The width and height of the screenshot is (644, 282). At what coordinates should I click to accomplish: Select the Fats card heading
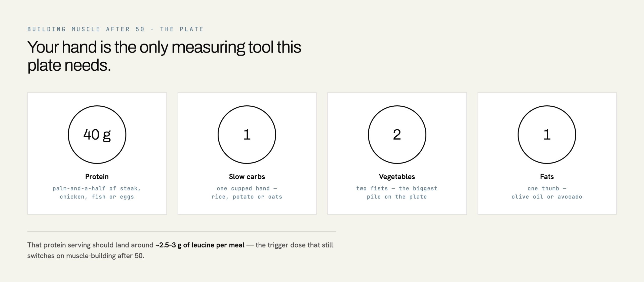click(x=547, y=177)
